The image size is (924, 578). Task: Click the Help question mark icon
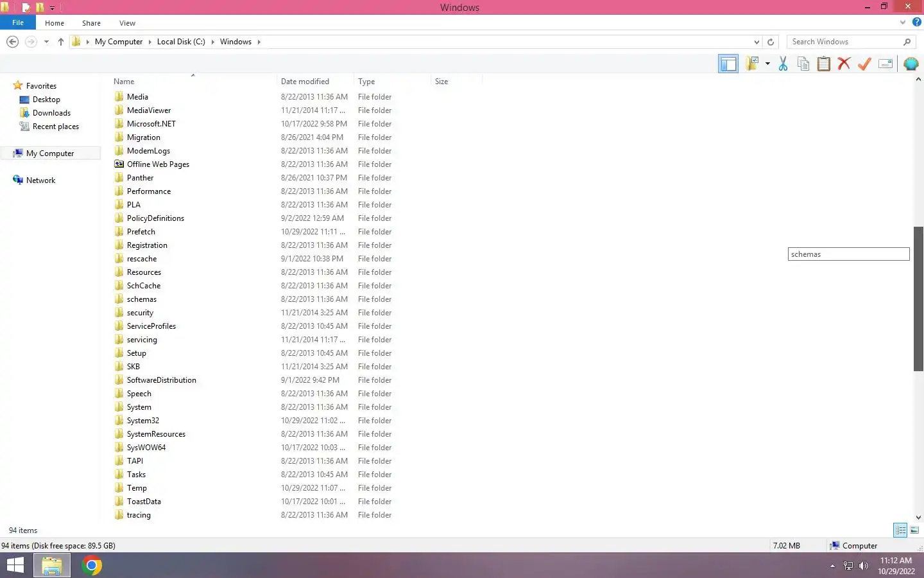[x=917, y=22]
